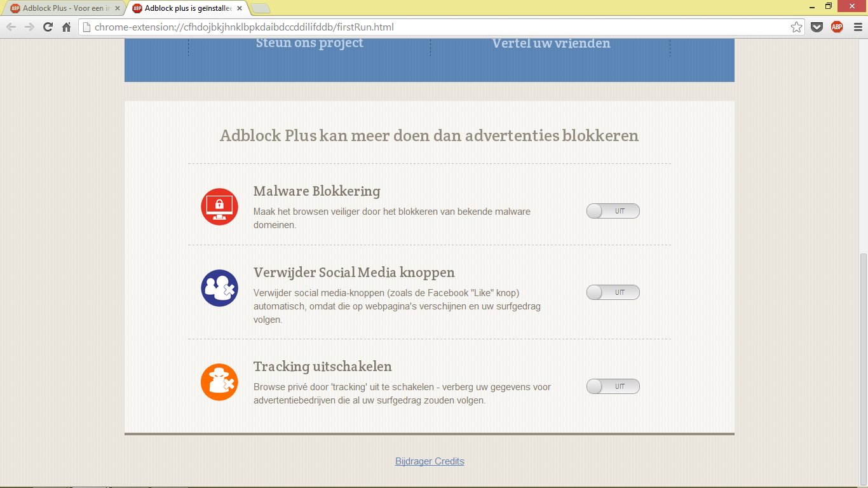Image resolution: width=868 pixels, height=488 pixels.
Task: Click the 'Tracking uitschakelen' heading
Action: click(x=322, y=367)
